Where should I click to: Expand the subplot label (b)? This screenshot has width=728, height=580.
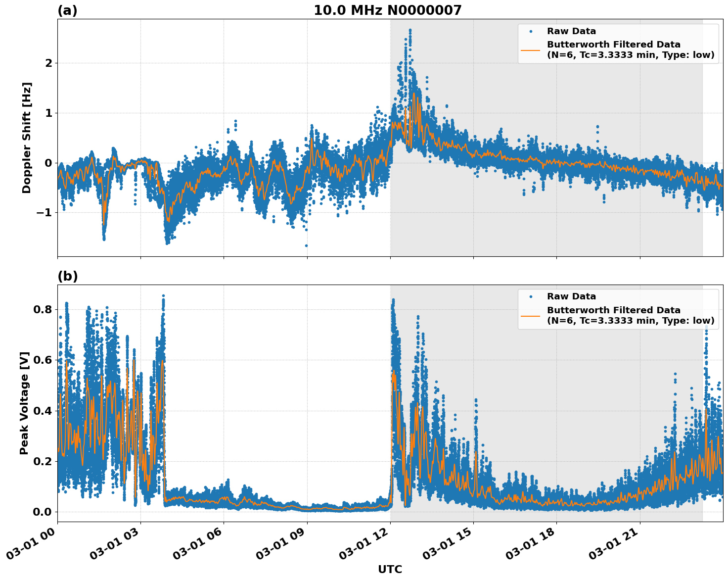68,275
